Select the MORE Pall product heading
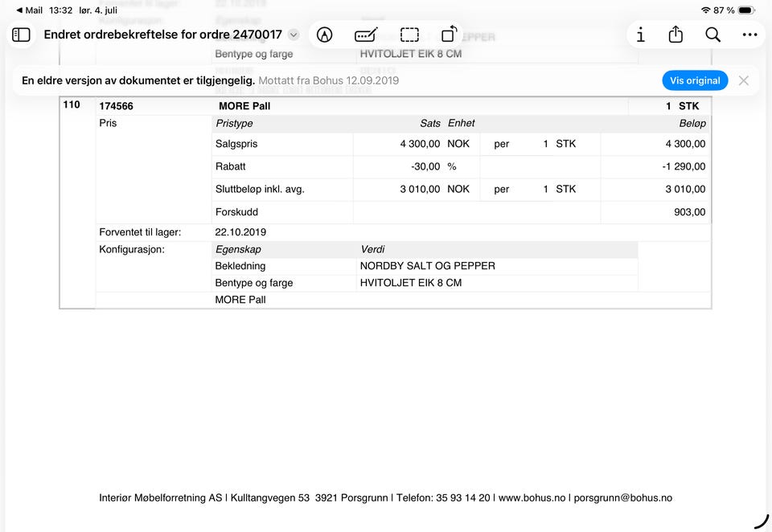The width and height of the screenshot is (772, 532). coord(244,106)
